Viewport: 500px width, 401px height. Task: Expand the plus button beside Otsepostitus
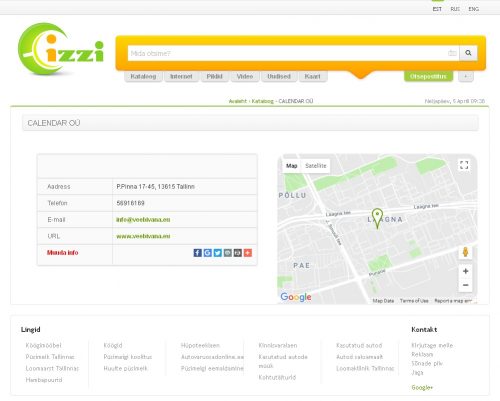coord(466,76)
